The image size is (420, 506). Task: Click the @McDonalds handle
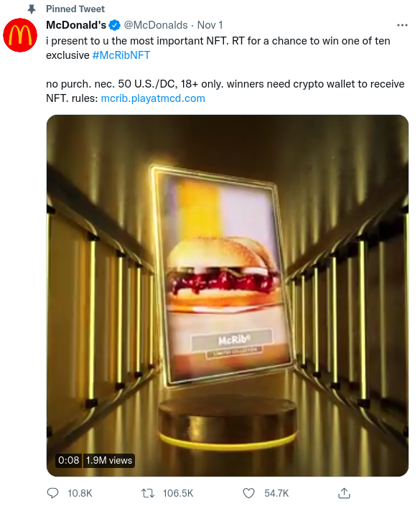point(156,25)
